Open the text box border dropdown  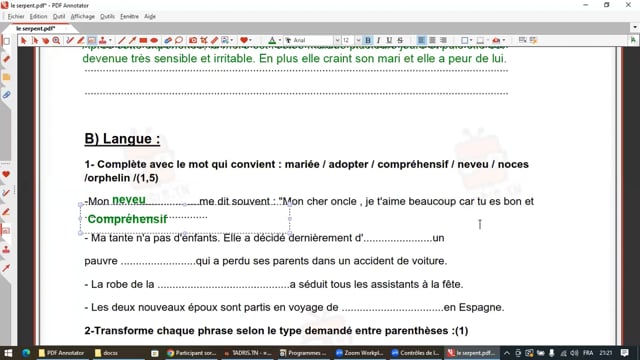[471, 40]
